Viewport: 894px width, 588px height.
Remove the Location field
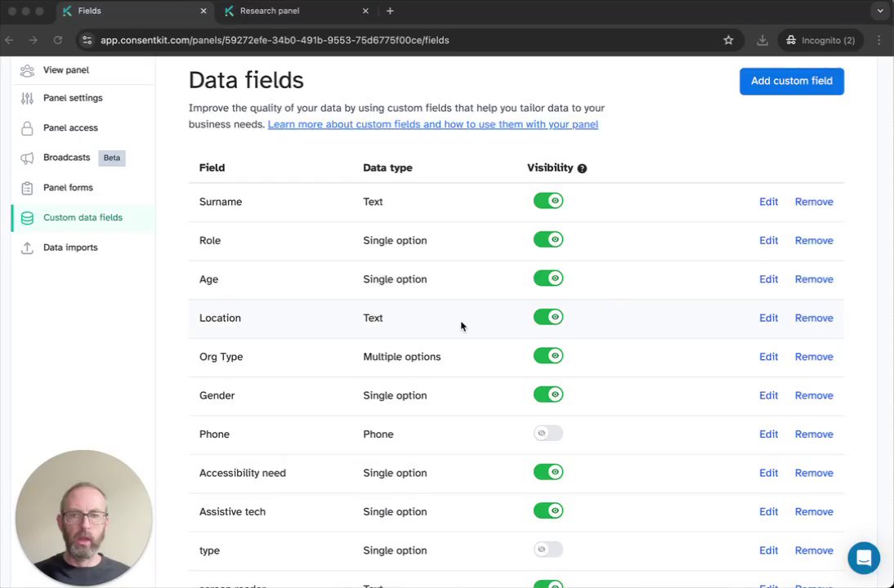pos(813,318)
